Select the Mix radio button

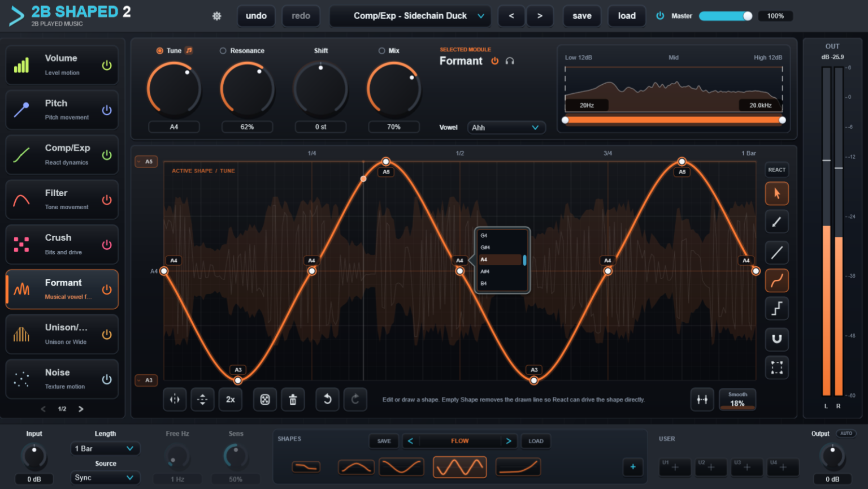[382, 51]
